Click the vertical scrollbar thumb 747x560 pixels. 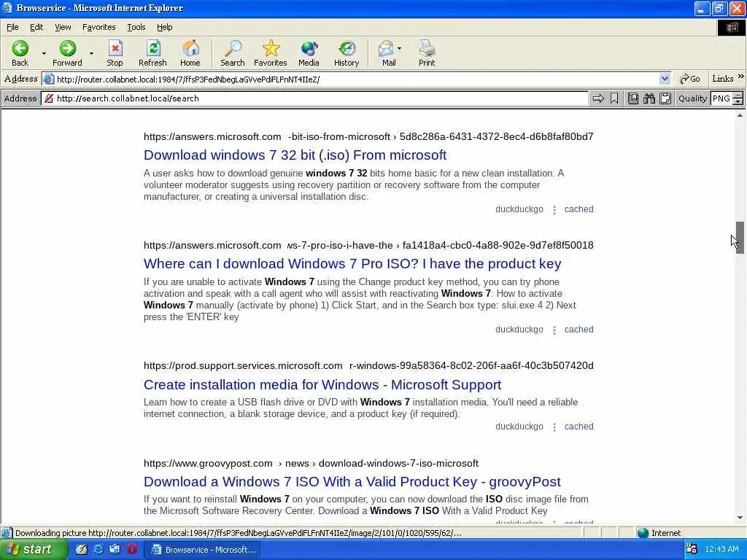(x=740, y=237)
